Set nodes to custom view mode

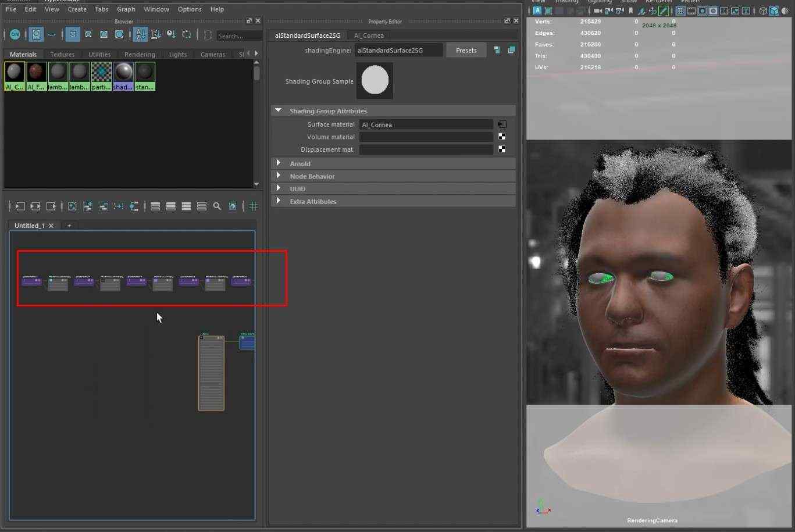tap(202, 206)
